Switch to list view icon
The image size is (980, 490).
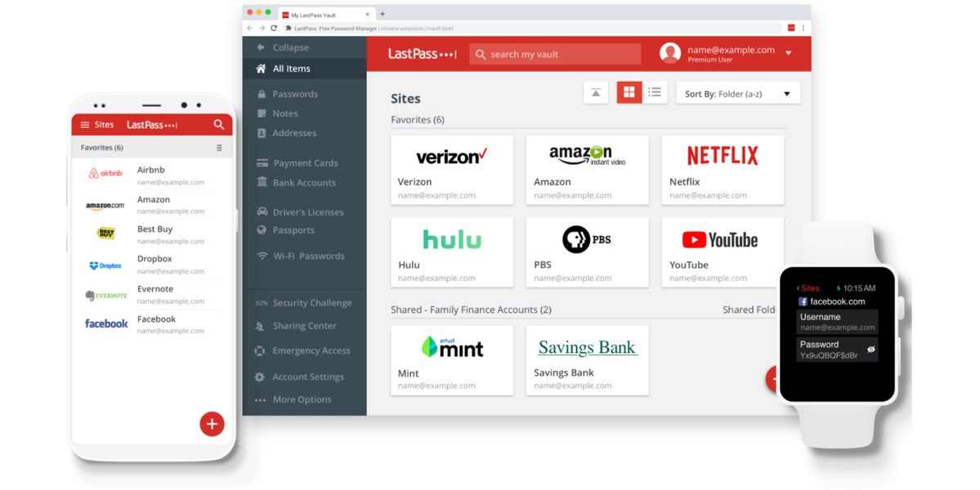pos(655,92)
